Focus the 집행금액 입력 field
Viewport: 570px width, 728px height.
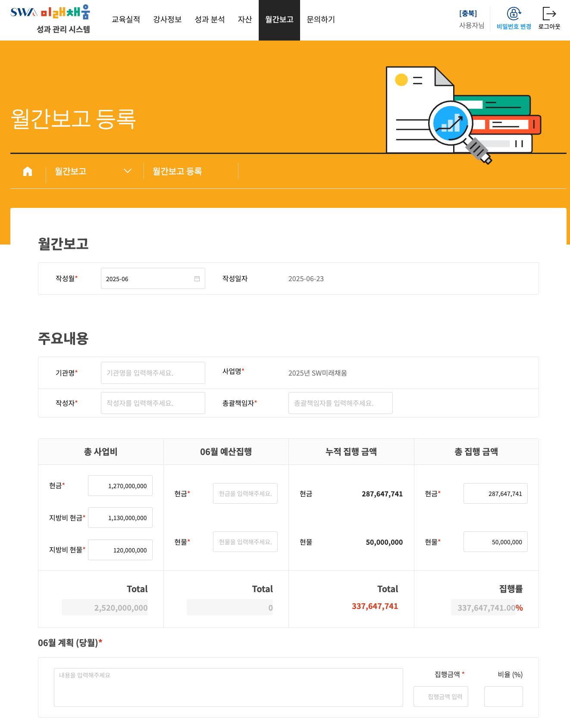pos(441,697)
